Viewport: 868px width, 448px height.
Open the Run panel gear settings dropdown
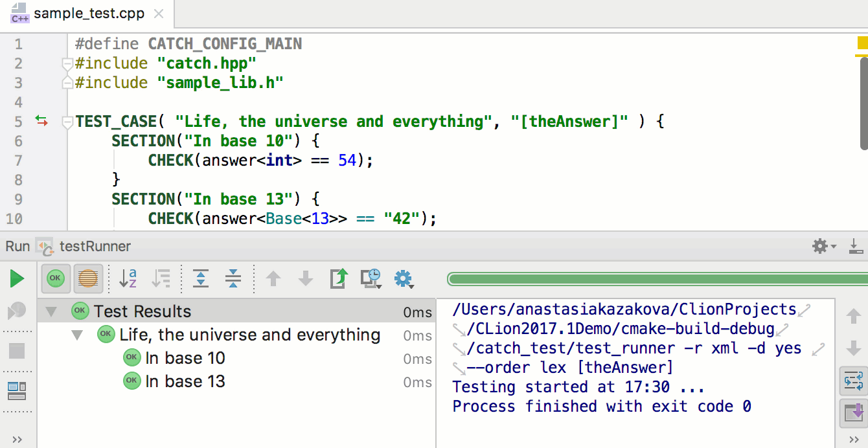pyautogui.click(x=824, y=246)
